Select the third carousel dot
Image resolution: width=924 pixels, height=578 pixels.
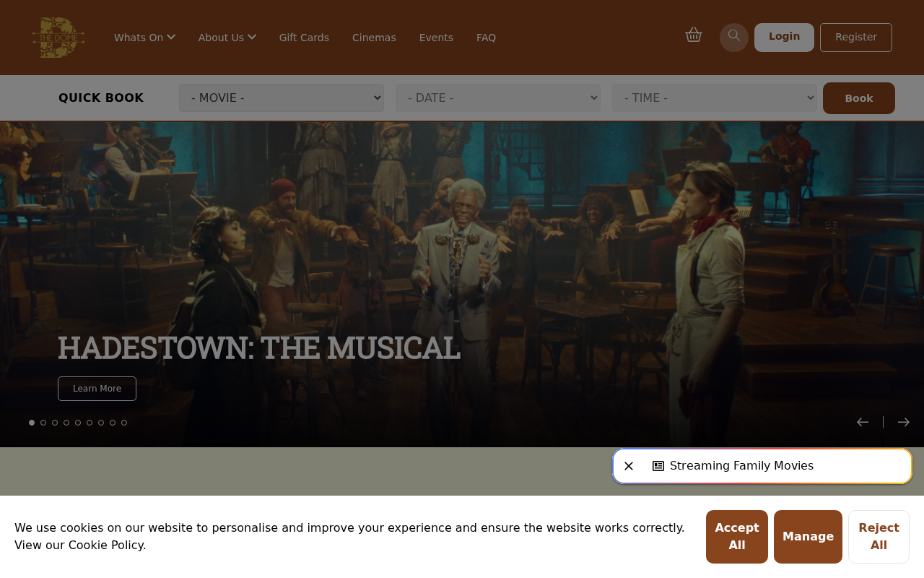[x=55, y=423]
